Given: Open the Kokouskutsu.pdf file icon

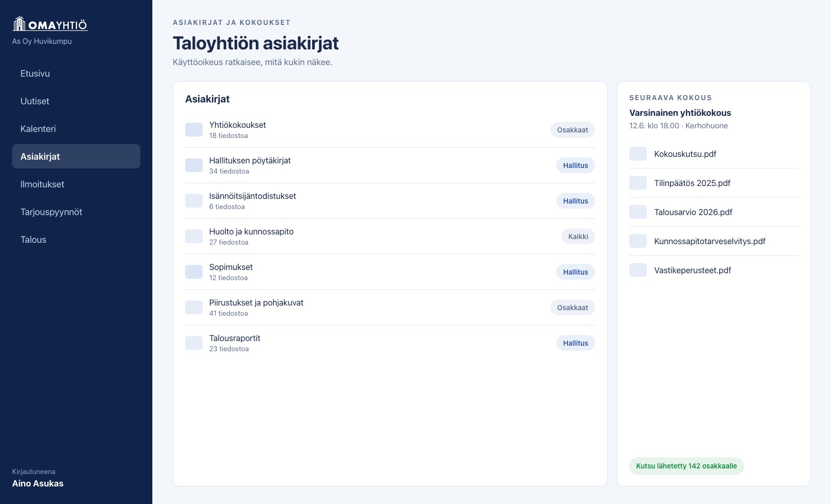Looking at the screenshot, I should [638, 154].
